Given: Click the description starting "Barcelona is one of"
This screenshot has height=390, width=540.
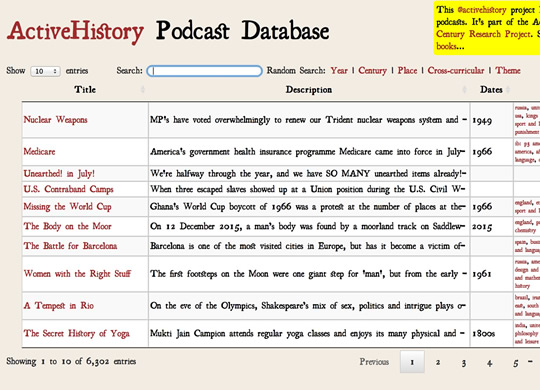Looking at the screenshot, I should (x=308, y=246).
